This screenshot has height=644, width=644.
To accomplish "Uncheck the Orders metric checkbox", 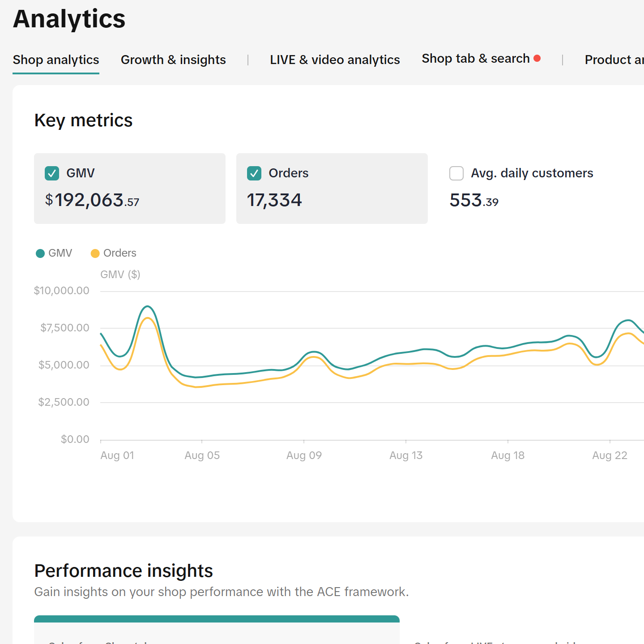I will [x=254, y=173].
